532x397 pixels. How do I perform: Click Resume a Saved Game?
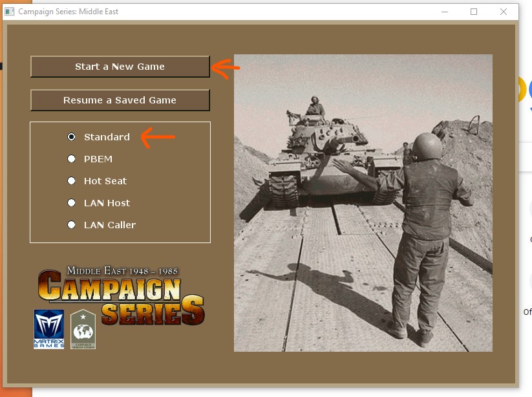(120, 100)
